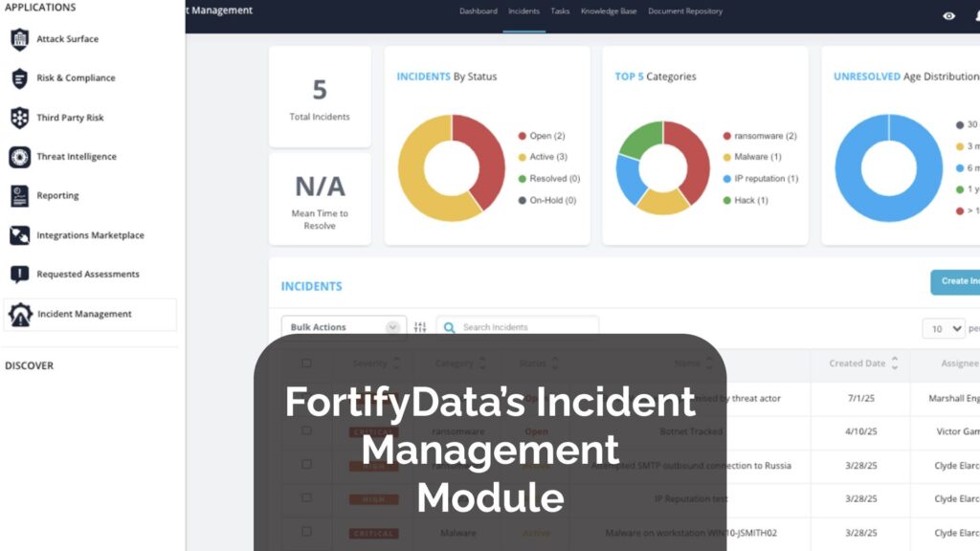Select the Third Party Risk icon
Screen dimensions: 980x551
pyautogui.click(x=19, y=118)
